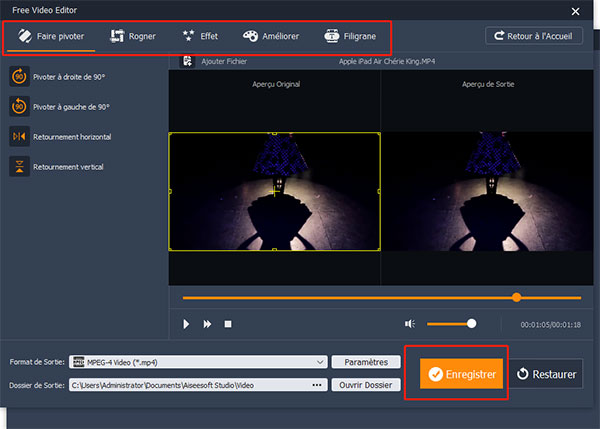Select the vertical flip icon
The image size is (600, 429).
coord(19,166)
